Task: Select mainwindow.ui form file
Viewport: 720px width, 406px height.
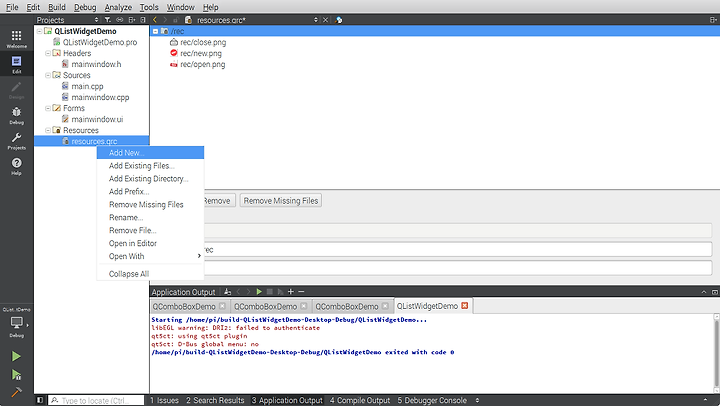Action: pyautogui.click(x=97, y=119)
